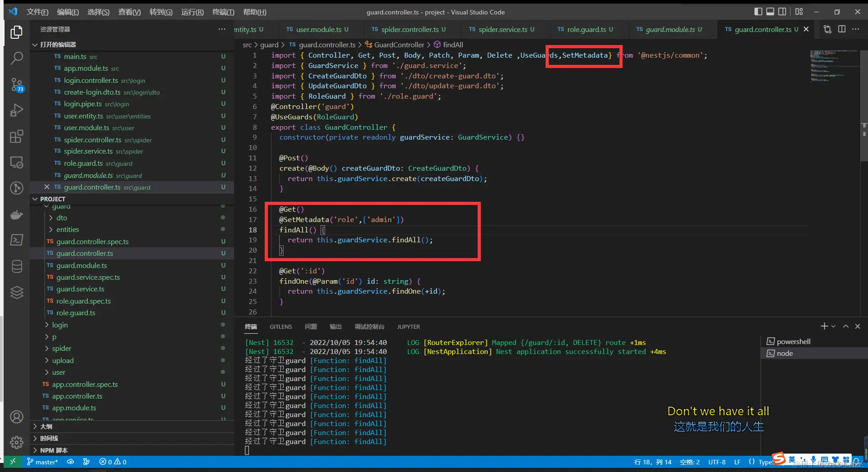The height and width of the screenshot is (472, 868).
Task: Switch to the GITLENS panel tab
Action: [x=281, y=327]
